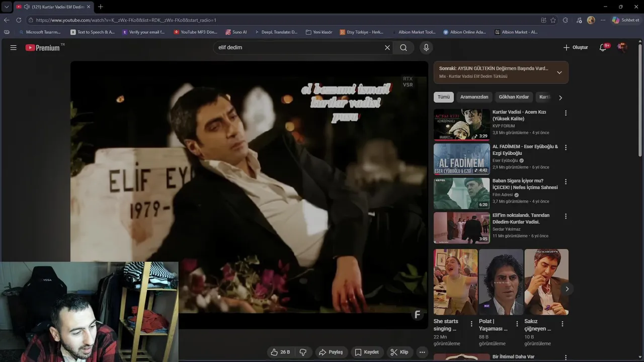Screen dimensions: 644x362
Task: Clear the search box text with X
Action: click(387, 48)
